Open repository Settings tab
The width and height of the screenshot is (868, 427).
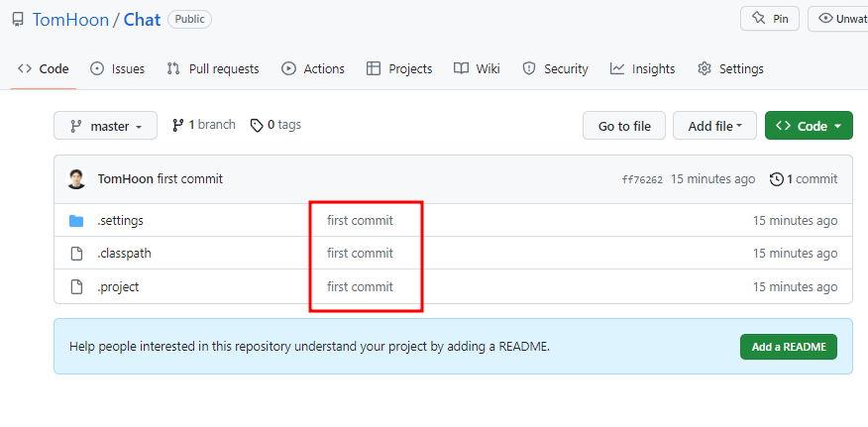click(x=730, y=69)
